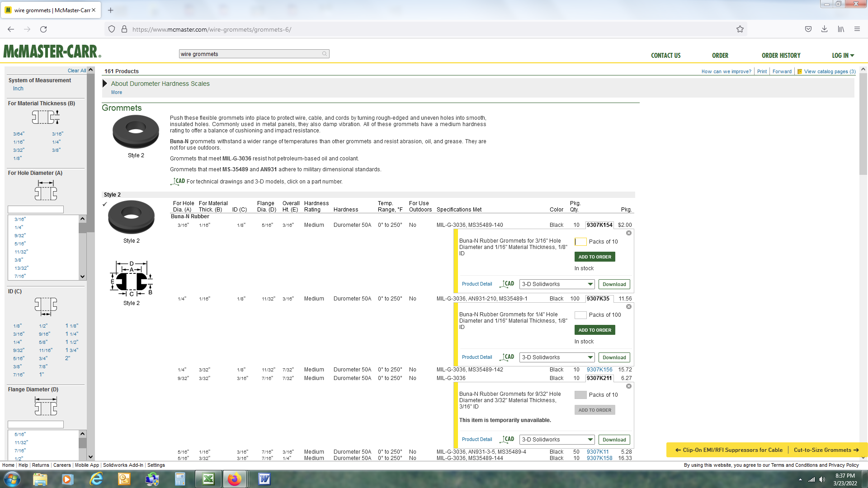Viewport: 868px width, 488px height.
Task: Click quantity box for Packs of 10 9307K154
Action: click(x=580, y=242)
